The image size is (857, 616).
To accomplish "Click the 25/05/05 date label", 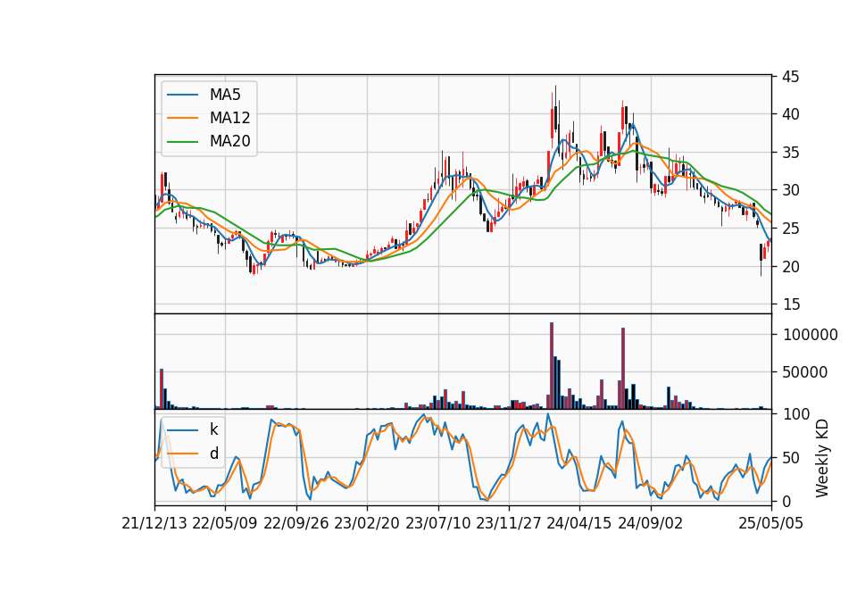I will pos(771,523).
